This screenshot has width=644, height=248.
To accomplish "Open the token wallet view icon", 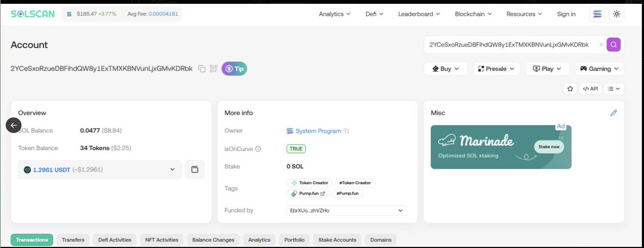I will pyautogui.click(x=195, y=169).
